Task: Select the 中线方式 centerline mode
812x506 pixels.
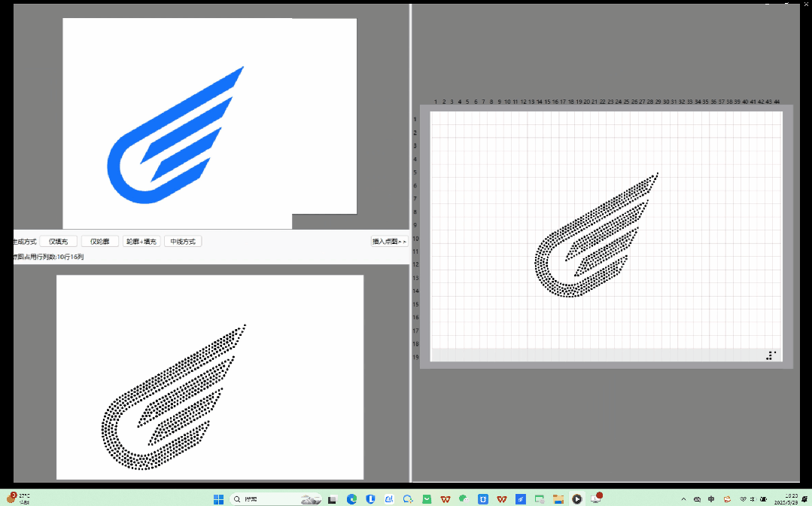Action: pos(183,242)
